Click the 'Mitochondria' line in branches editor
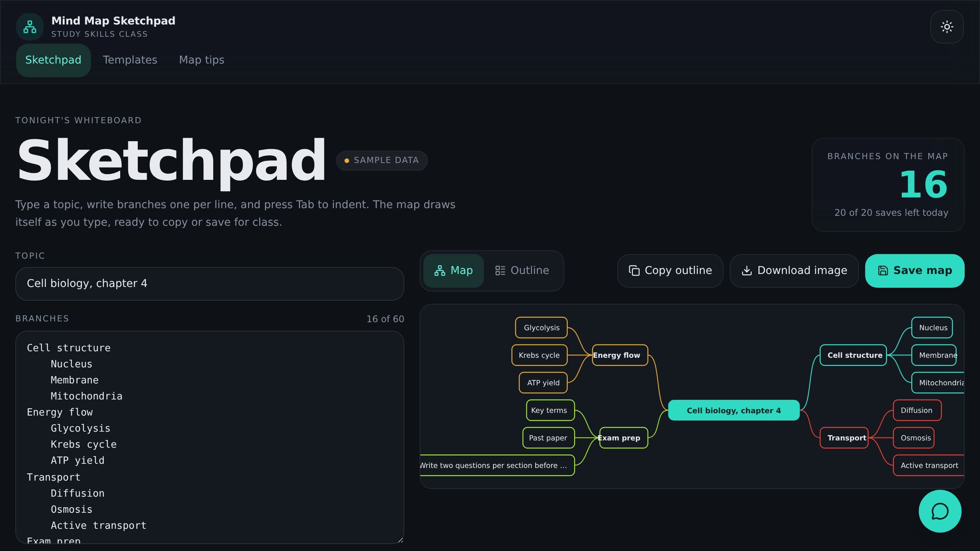Viewport: 980px width, 551px height. point(87,396)
